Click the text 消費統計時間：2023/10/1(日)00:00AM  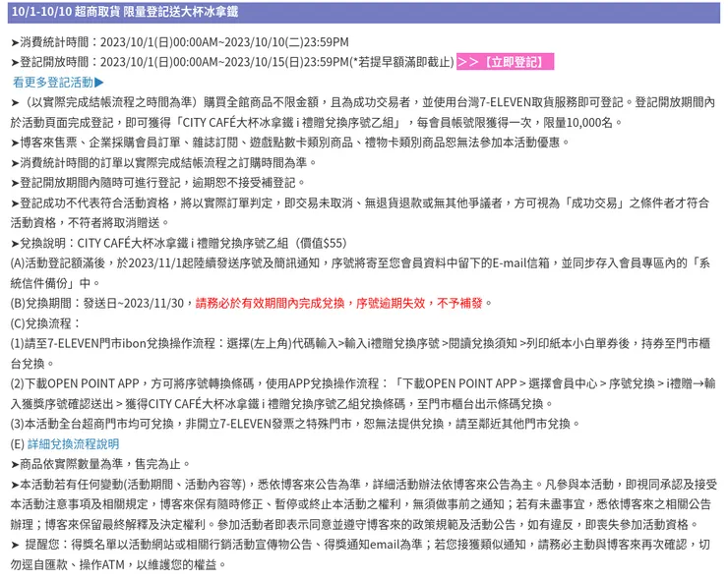coord(119,41)
